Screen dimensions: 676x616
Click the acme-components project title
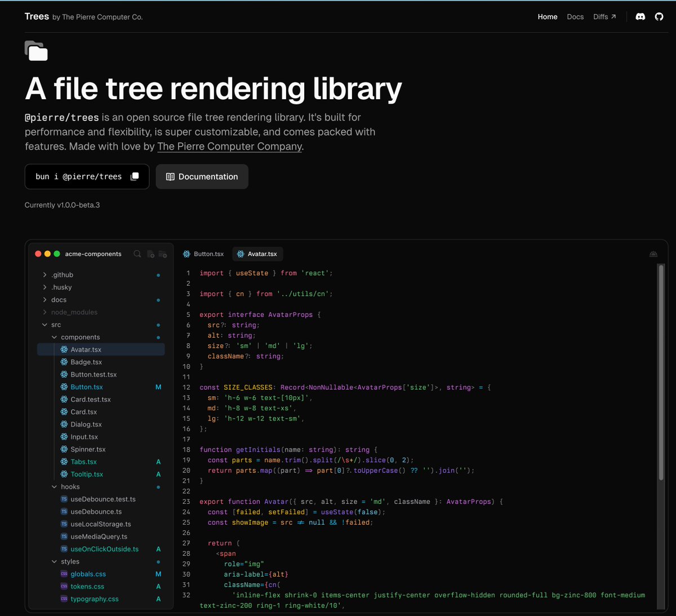click(x=93, y=254)
